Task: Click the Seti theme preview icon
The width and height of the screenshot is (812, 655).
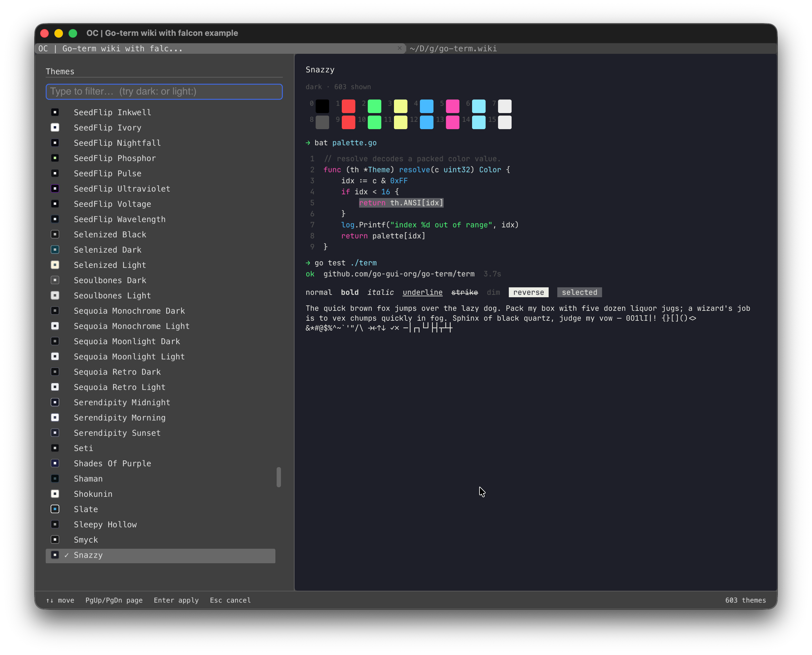Action: pos(55,448)
